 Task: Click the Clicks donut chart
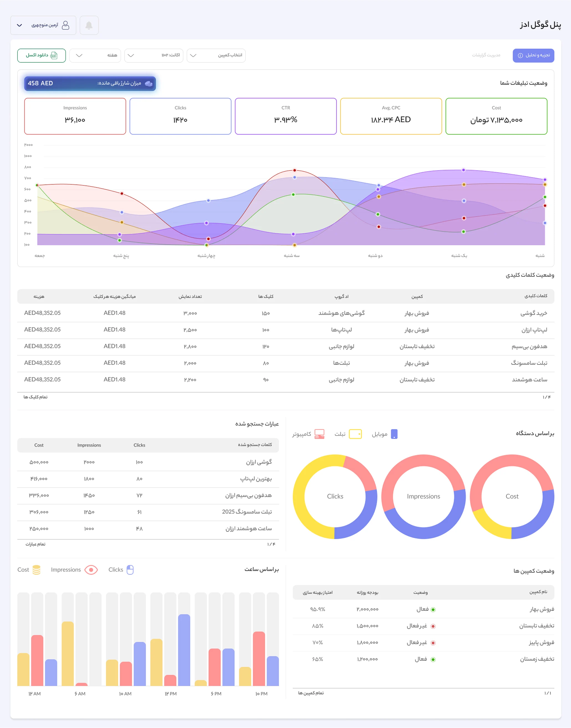pyautogui.click(x=335, y=496)
